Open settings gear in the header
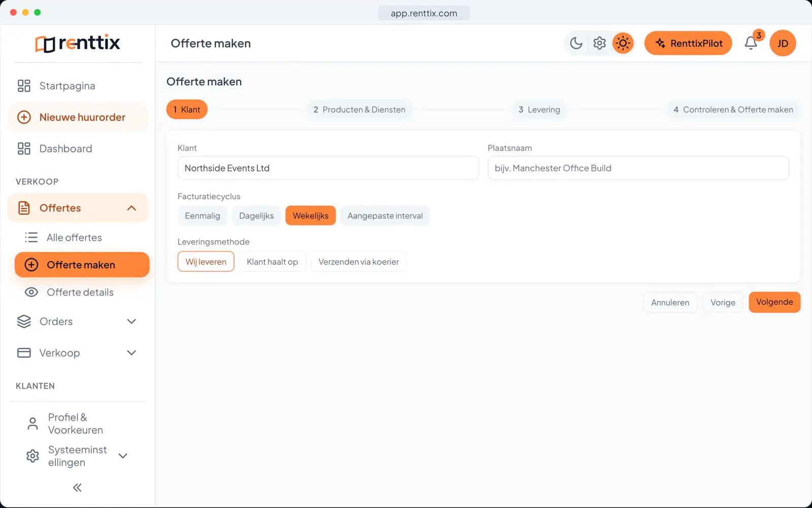This screenshot has width=812, height=508. pos(599,43)
